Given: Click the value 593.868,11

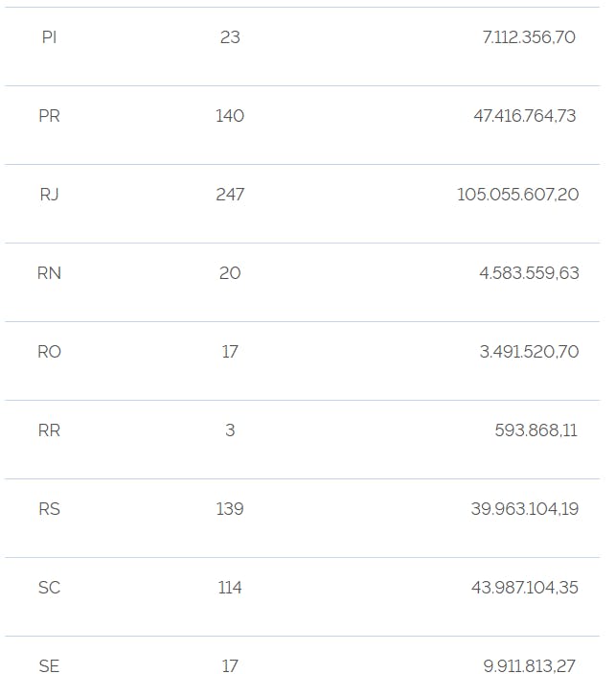Looking at the screenshot, I should click(x=536, y=430).
